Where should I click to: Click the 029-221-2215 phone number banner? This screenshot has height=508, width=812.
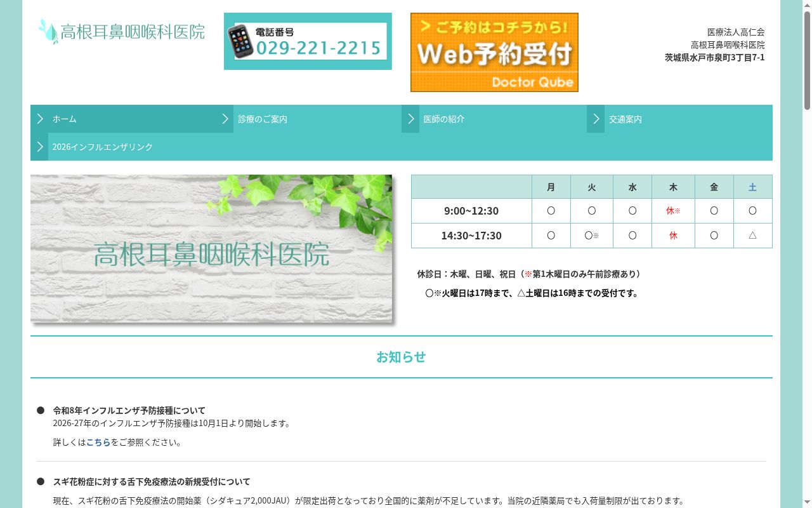point(308,41)
